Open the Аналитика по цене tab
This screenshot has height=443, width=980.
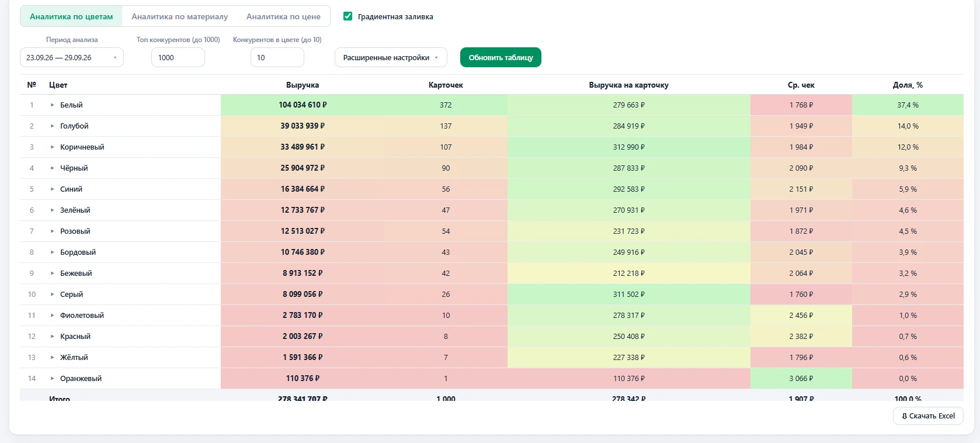pyautogui.click(x=283, y=16)
